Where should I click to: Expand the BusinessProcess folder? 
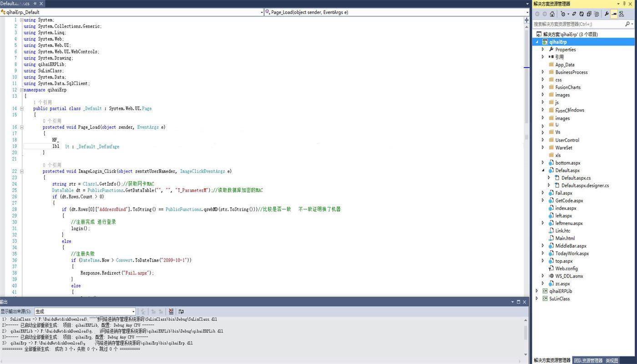(543, 72)
